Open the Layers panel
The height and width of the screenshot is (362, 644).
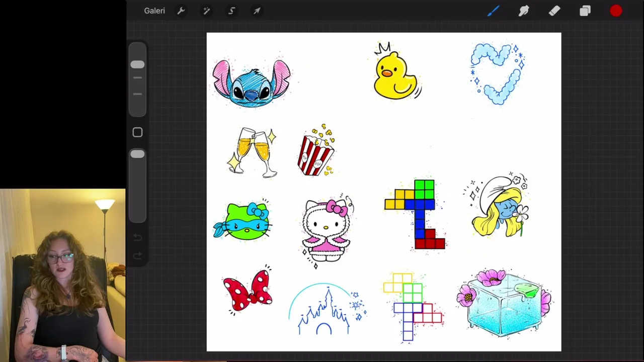click(585, 11)
